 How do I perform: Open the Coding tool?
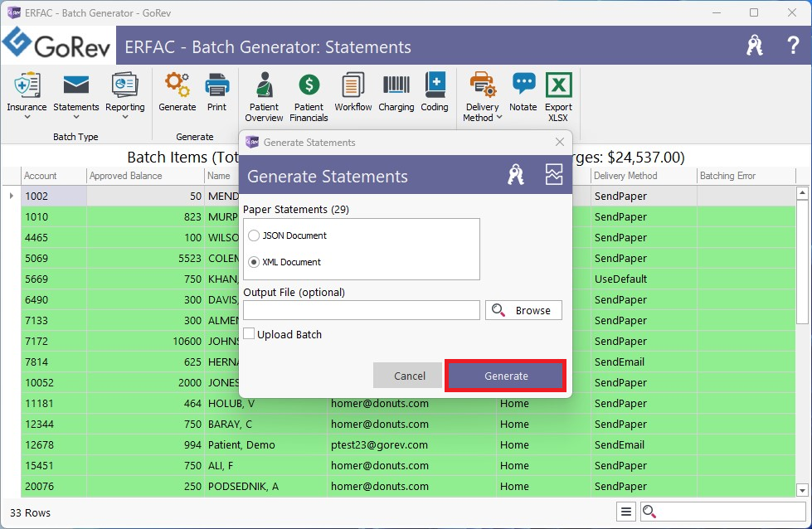pyautogui.click(x=435, y=92)
